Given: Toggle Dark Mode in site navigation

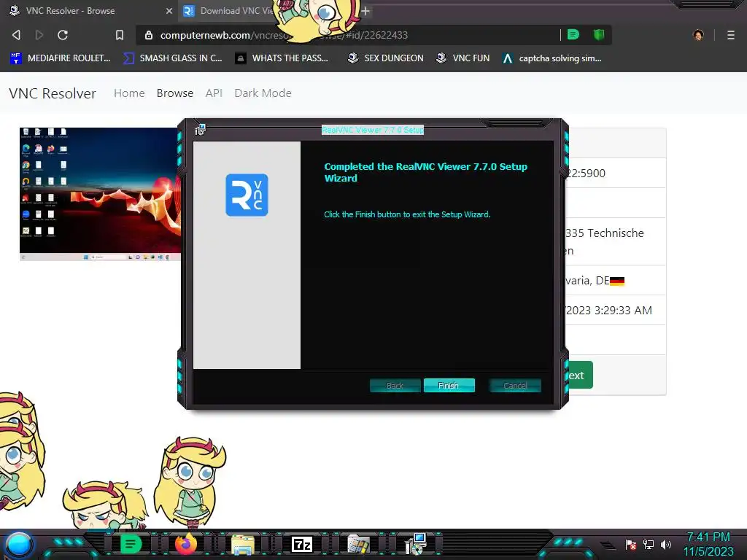Looking at the screenshot, I should 263,93.
